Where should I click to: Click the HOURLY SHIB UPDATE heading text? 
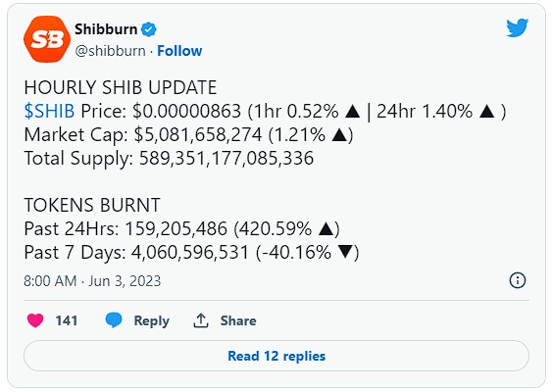pos(121,87)
